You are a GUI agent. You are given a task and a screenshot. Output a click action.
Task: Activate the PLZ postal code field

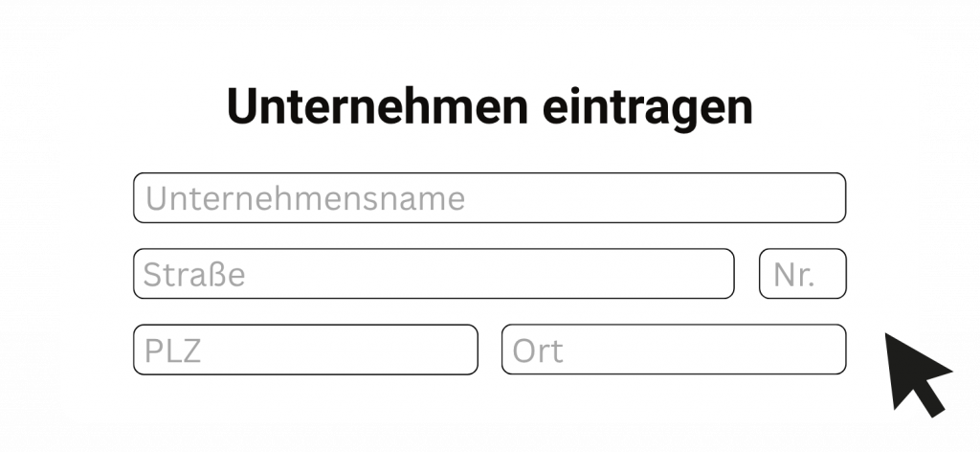point(304,350)
